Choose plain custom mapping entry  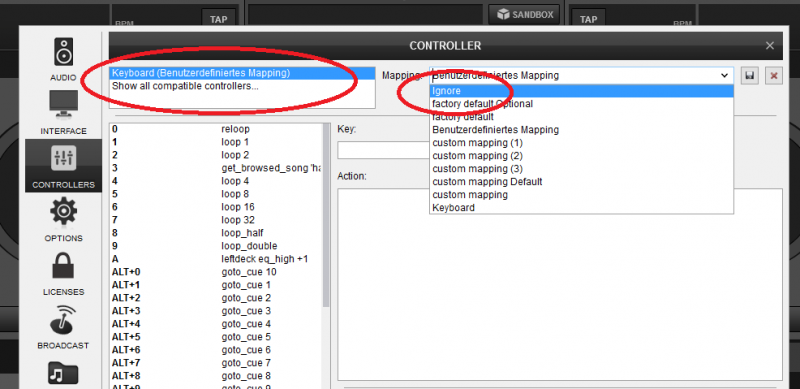click(x=582, y=195)
